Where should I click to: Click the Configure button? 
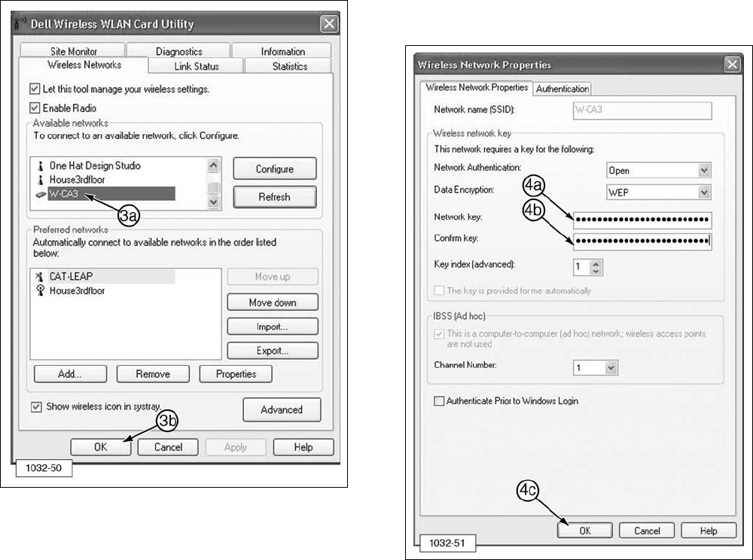tap(275, 169)
